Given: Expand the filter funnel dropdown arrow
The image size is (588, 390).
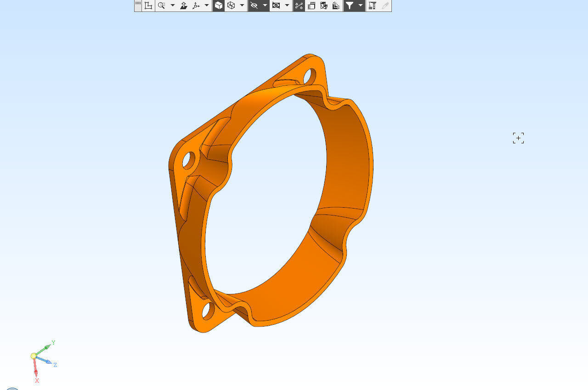Looking at the screenshot, I should click(361, 6).
